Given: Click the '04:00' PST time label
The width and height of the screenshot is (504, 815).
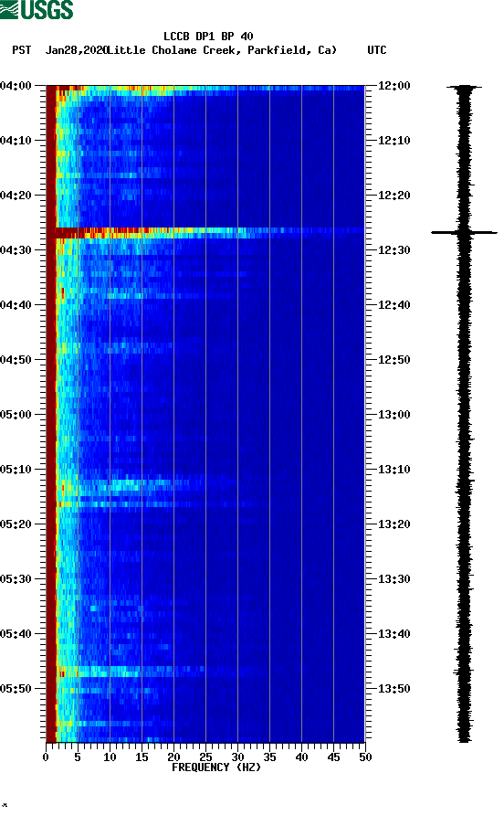Looking at the screenshot, I should [x=16, y=85].
